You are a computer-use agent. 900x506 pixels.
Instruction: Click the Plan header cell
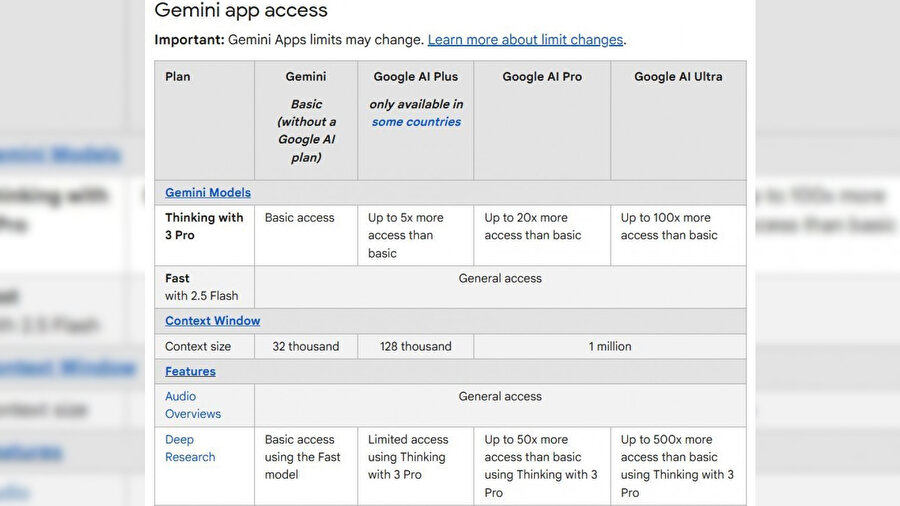point(178,76)
